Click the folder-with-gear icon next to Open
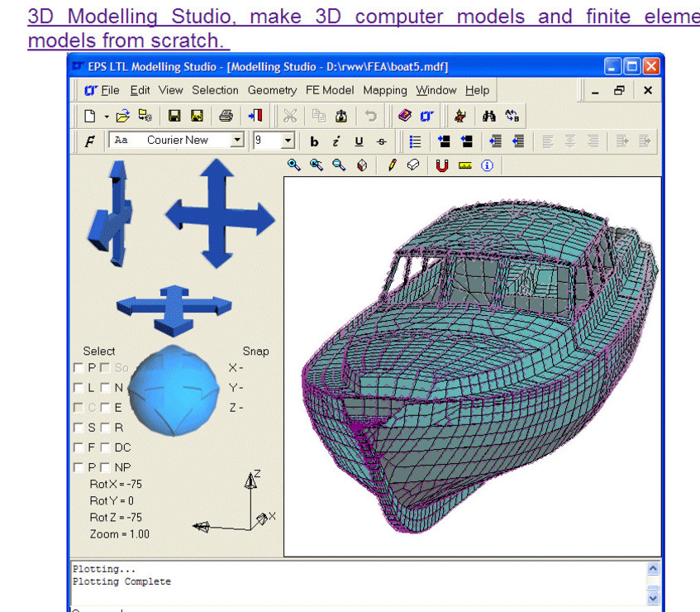This screenshot has width=700, height=612. pos(145,116)
